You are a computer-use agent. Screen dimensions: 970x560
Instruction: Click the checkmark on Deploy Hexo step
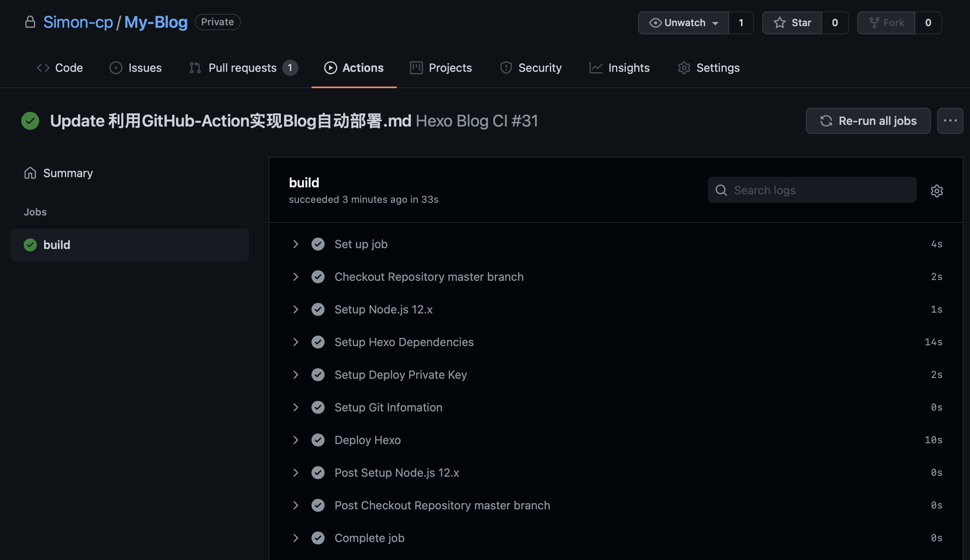(x=318, y=440)
